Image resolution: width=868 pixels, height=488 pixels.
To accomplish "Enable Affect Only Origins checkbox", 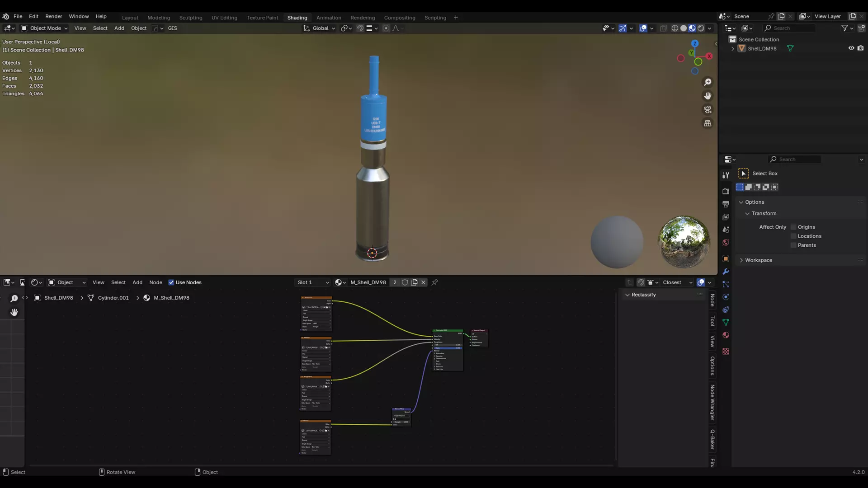I will (793, 227).
